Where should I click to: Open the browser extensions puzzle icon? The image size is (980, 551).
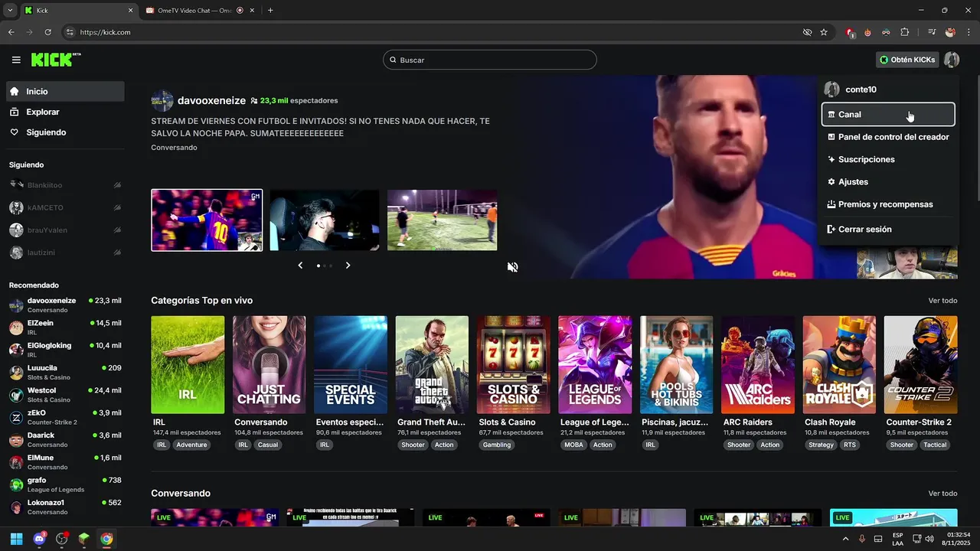tap(905, 32)
